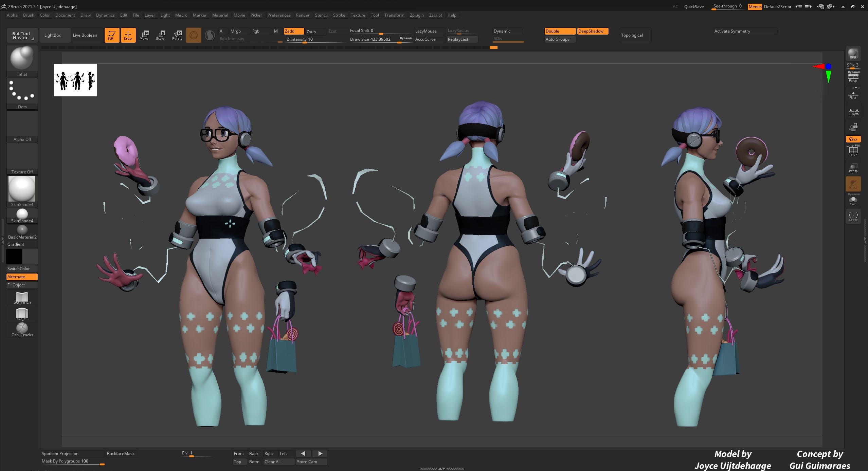Screen dimensions: 868x471
Task: Toggle the Floor grid
Action: tap(853, 94)
